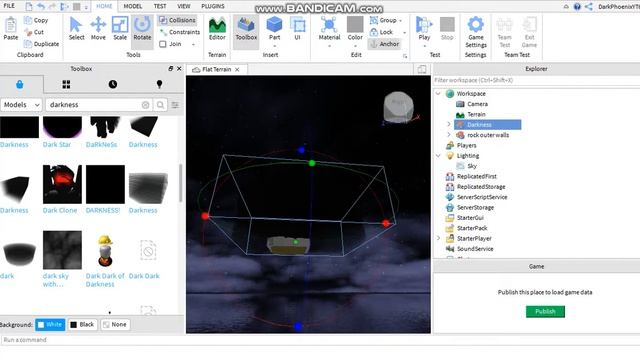
Task: Open toolbox search filter options
Action: [175, 105]
